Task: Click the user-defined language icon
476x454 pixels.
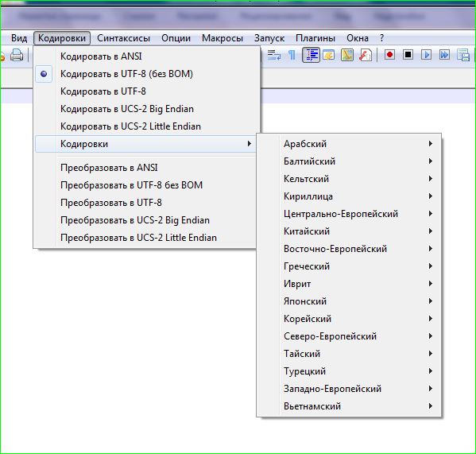Action: [329, 55]
